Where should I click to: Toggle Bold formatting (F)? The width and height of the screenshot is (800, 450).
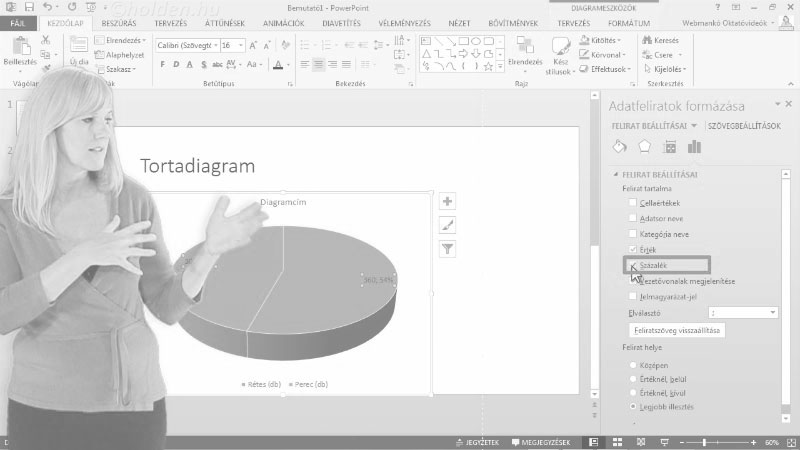[163, 64]
